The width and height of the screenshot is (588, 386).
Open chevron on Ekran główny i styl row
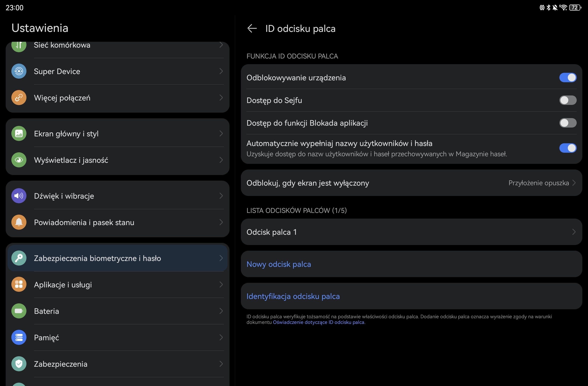[x=221, y=133]
